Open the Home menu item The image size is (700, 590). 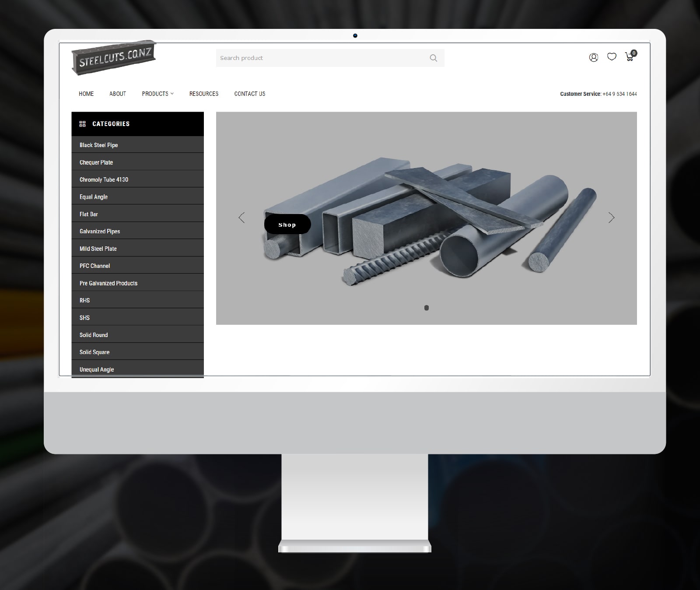pyautogui.click(x=86, y=94)
